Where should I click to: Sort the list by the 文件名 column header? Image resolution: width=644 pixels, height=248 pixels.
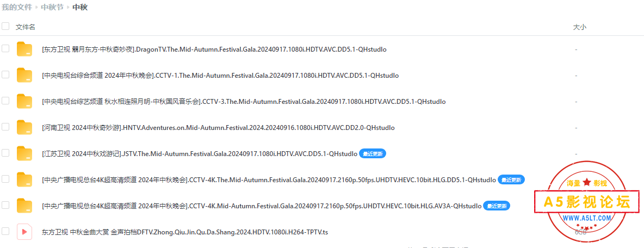[x=26, y=27]
